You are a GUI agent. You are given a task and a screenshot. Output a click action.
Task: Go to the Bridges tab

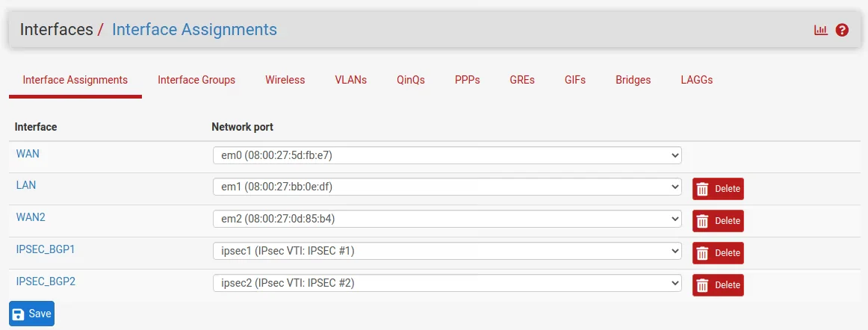point(633,80)
